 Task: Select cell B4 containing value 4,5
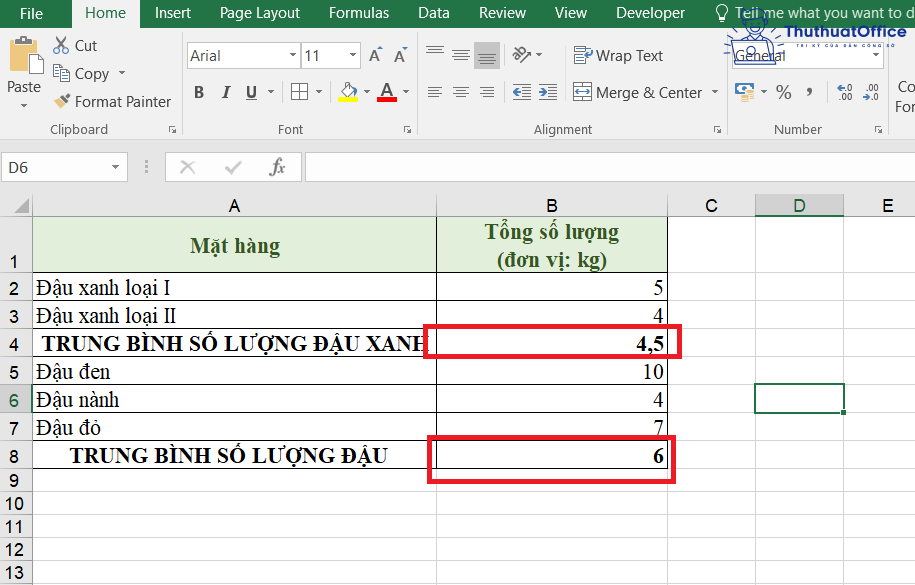[551, 341]
